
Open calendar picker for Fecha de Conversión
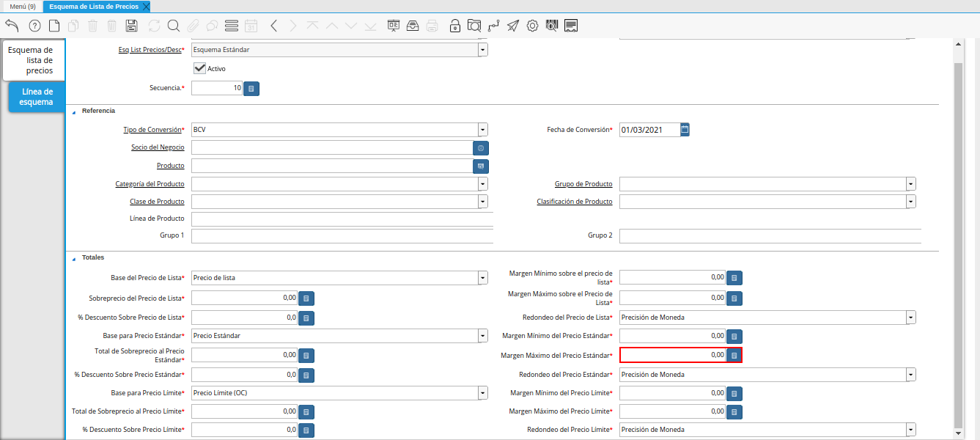tap(685, 130)
